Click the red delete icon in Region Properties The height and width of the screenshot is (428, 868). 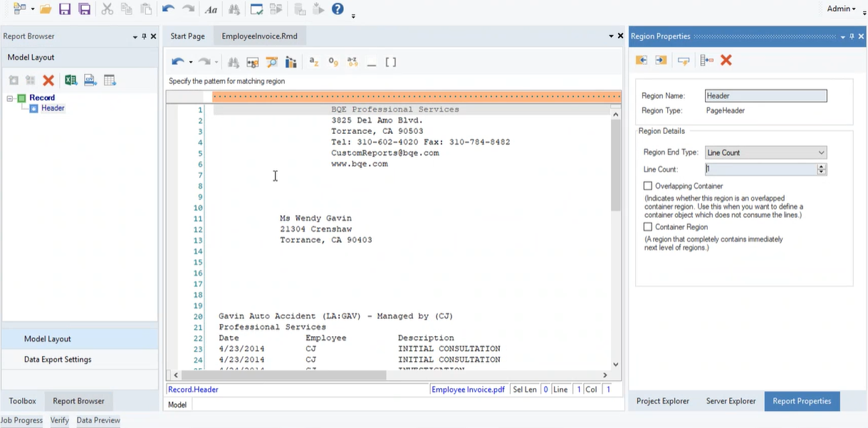tap(726, 61)
